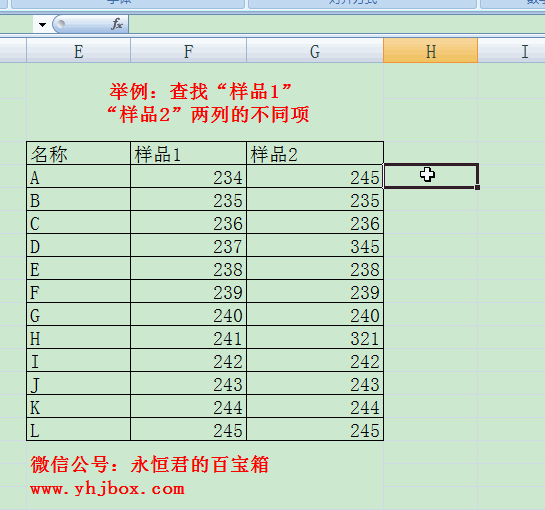Click 样品1 value 239 in row F
This screenshot has width=545, height=510.
click(188, 291)
